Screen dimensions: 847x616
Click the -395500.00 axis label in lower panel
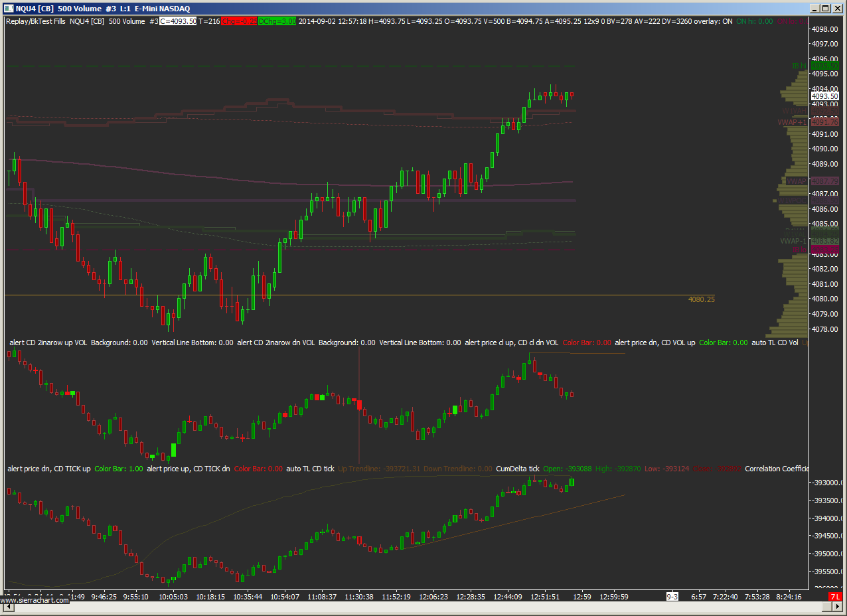coord(827,572)
